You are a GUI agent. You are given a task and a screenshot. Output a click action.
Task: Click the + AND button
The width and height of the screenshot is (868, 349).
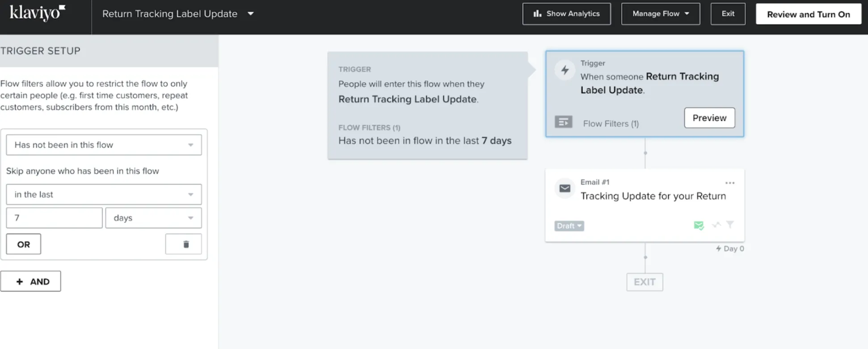click(x=30, y=281)
